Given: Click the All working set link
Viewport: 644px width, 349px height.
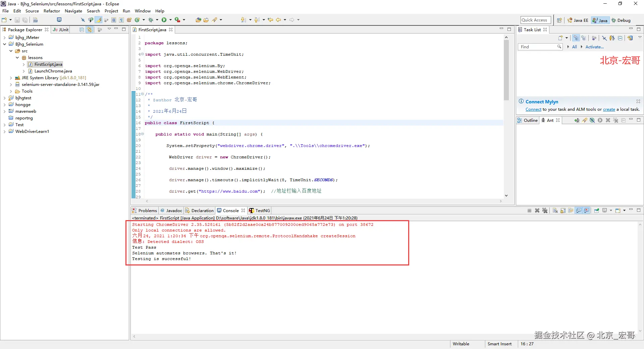Looking at the screenshot, I should pyautogui.click(x=574, y=47).
